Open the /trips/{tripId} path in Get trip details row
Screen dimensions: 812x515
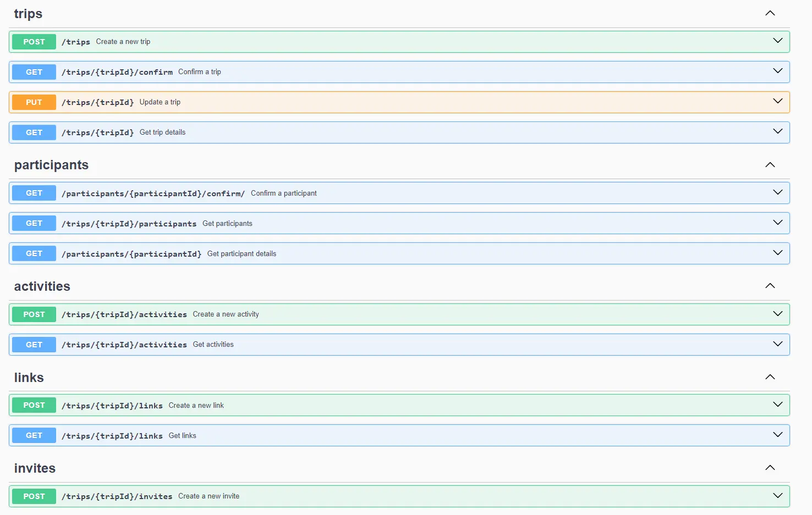tap(98, 132)
